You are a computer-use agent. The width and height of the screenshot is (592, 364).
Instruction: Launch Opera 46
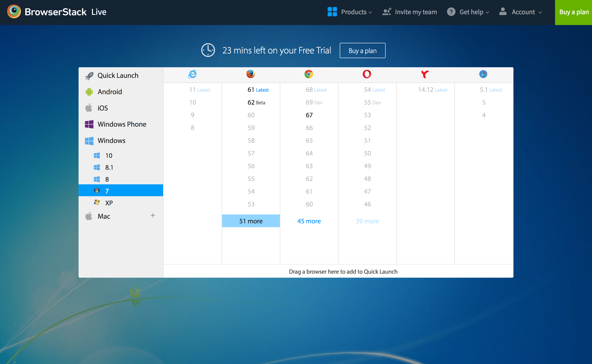click(x=367, y=204)
